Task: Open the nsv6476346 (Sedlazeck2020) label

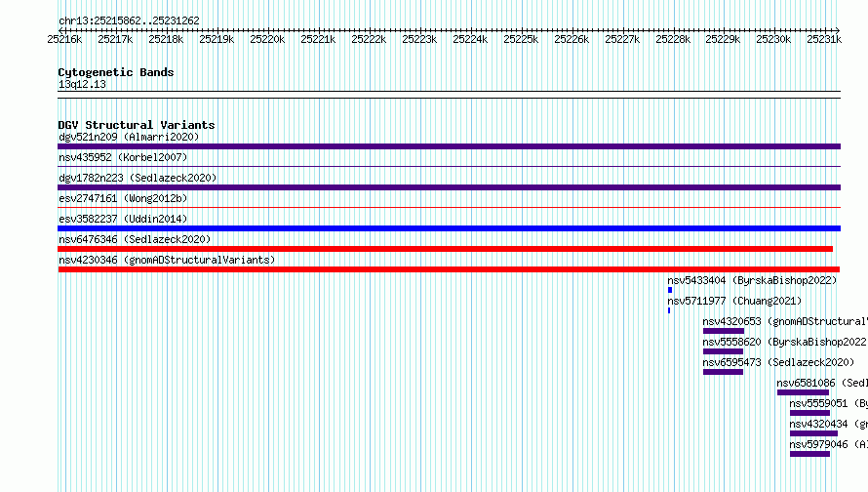Action: pyautogui.click(x=135, y=239)
